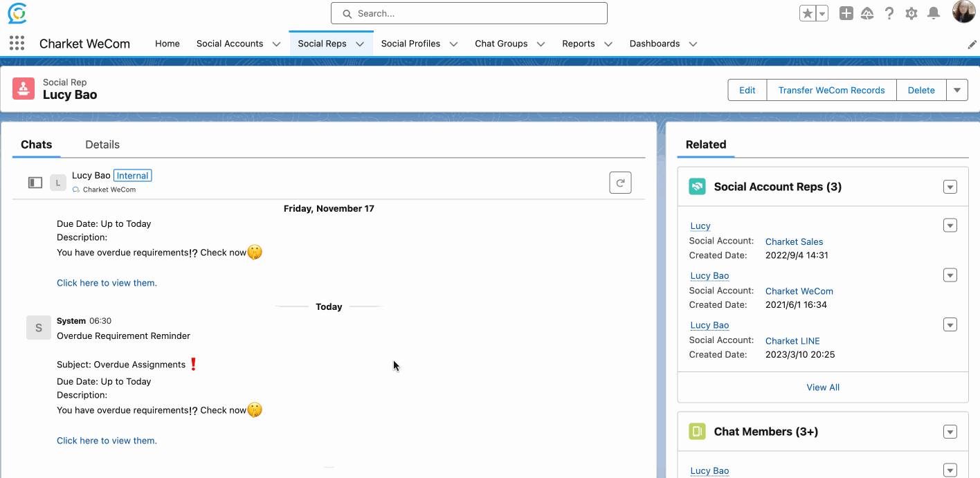The height and width of the screenshot is (478, 980).
Task: Switch to the Details tab
Action: pyautogui.click(x=102, y=145)
